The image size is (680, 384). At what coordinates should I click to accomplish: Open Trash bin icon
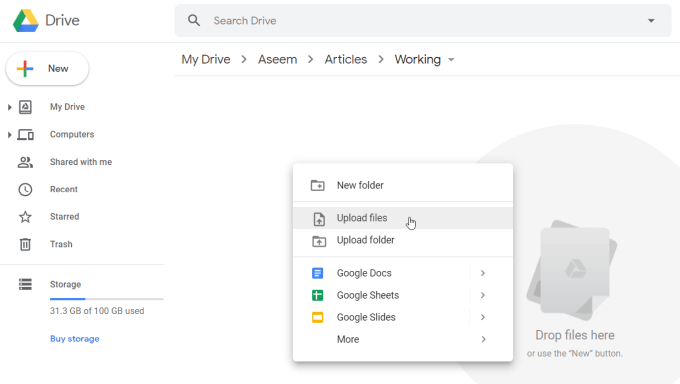25,244
